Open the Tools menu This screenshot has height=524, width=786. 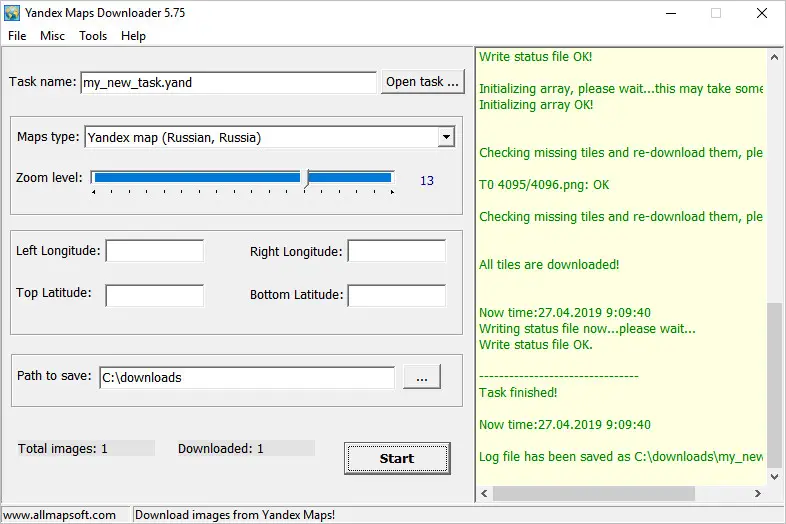tap(93, 36)
